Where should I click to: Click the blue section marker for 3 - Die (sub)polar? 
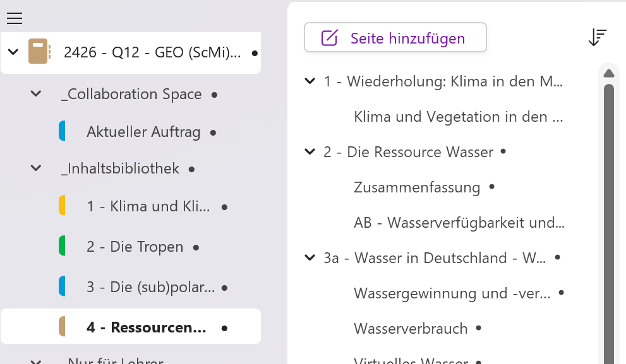pyautogui.click(x=62, y=286)
